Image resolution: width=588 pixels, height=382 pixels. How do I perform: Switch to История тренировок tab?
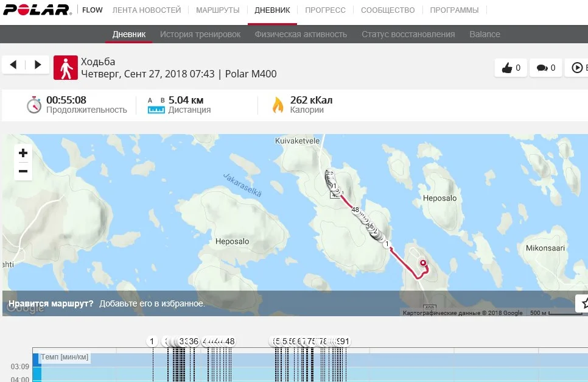pyautogui.click(x=200, y=34)
